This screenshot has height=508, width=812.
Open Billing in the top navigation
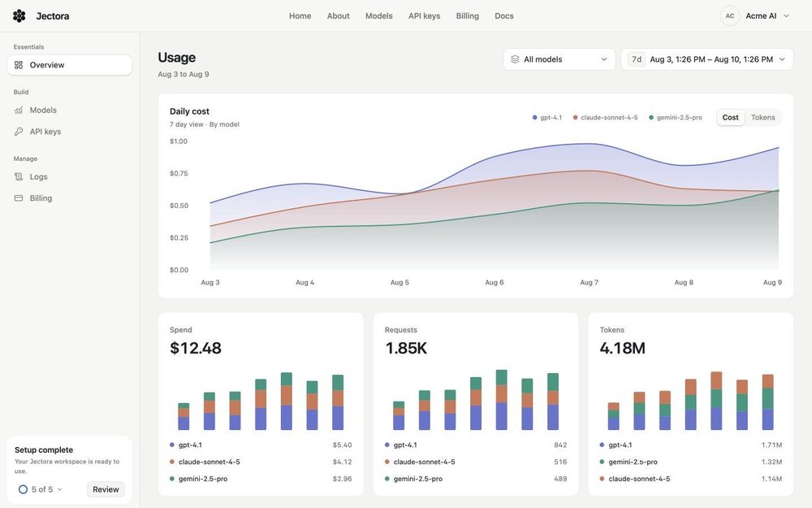tap(467, 16)
